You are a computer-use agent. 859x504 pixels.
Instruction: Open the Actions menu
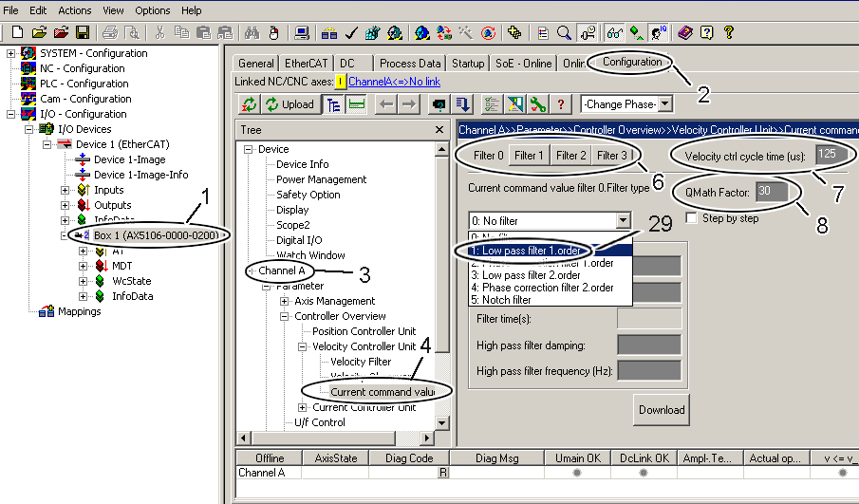click(x=74, y=10)
